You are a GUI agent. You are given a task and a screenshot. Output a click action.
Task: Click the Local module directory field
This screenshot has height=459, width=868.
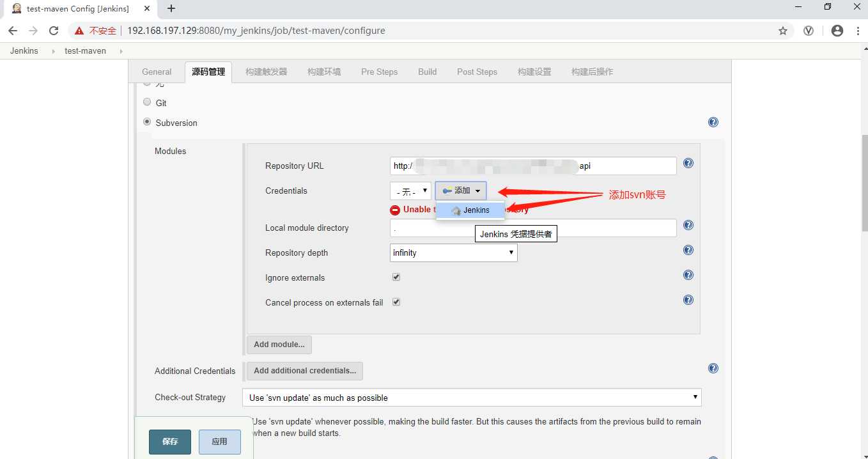[x=533, y=228]
